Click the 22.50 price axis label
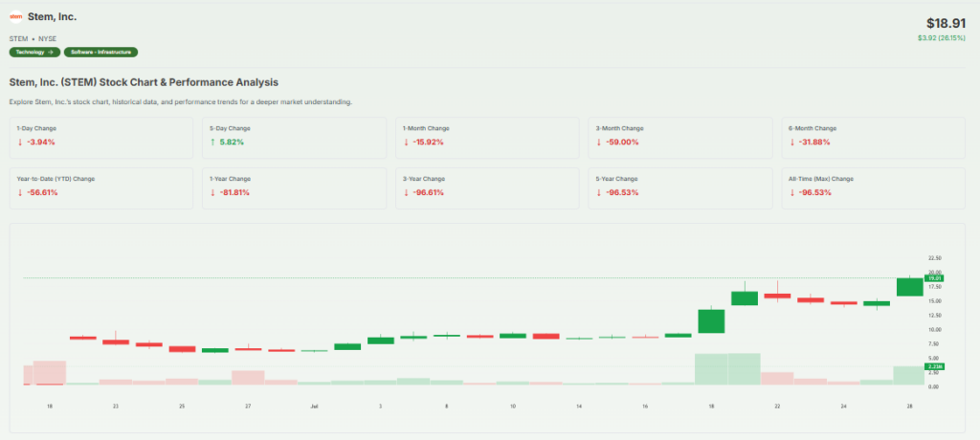This screenshot has height=440, width=980. [x=935, y=257]
